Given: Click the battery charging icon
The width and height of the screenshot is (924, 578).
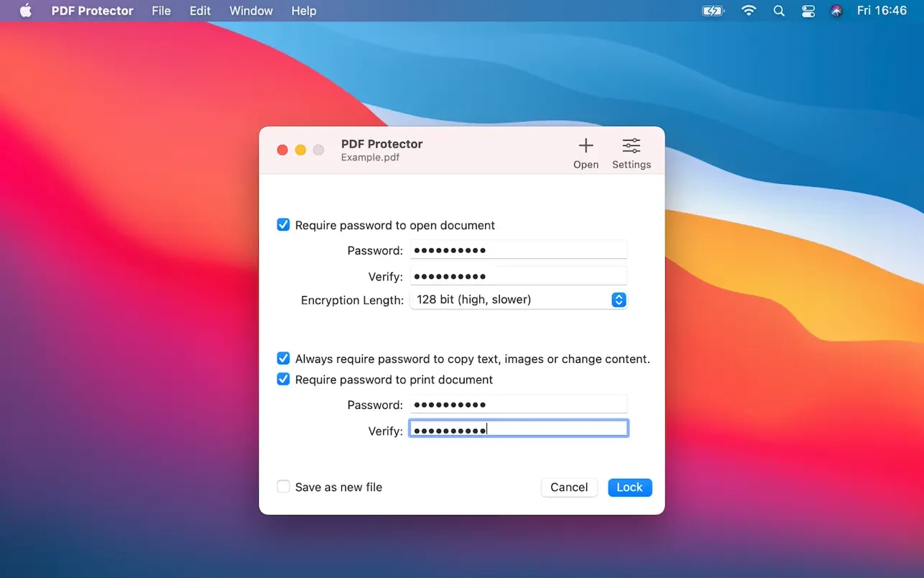Looking at the screenshot, I should point(713,11).
